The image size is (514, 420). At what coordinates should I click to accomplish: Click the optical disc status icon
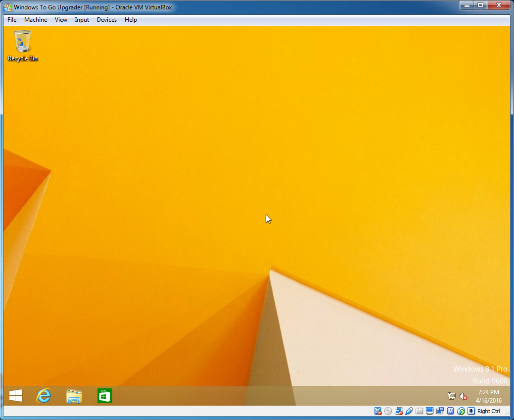tap(388, 411)
